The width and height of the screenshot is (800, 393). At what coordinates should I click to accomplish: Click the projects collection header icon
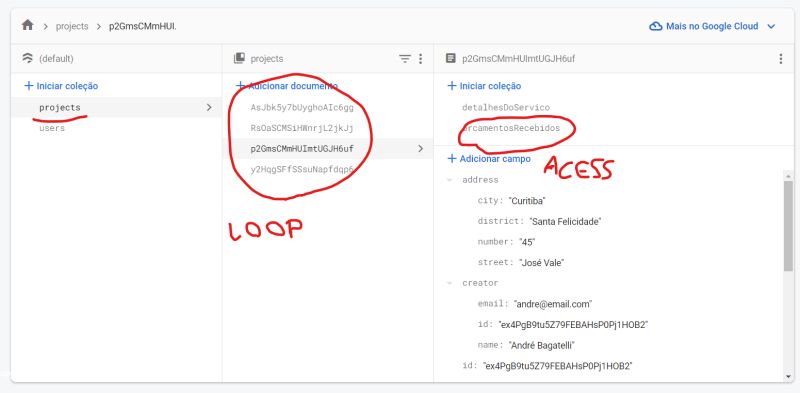pyautogui.click(x=239, y=58)
